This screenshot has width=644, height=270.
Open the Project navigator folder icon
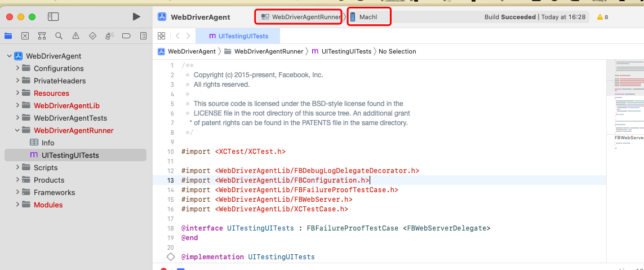pyautogui.click(x=8, y=36)
